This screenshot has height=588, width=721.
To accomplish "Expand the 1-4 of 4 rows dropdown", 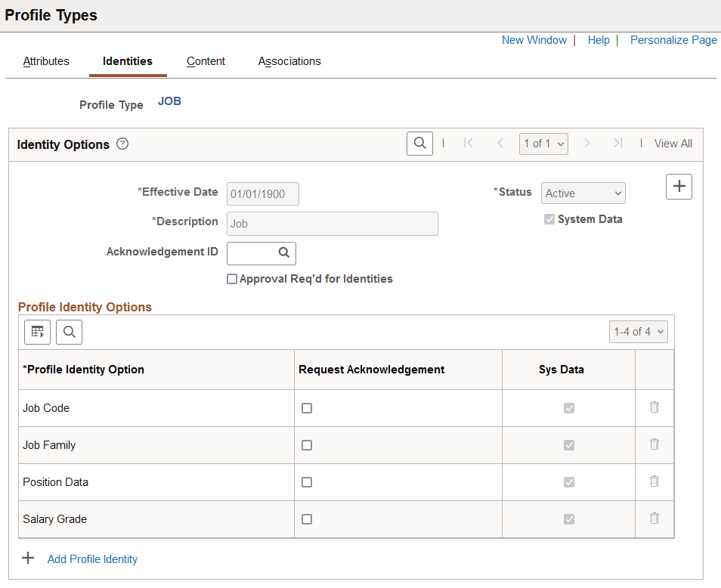I will [x=638, y=331].
